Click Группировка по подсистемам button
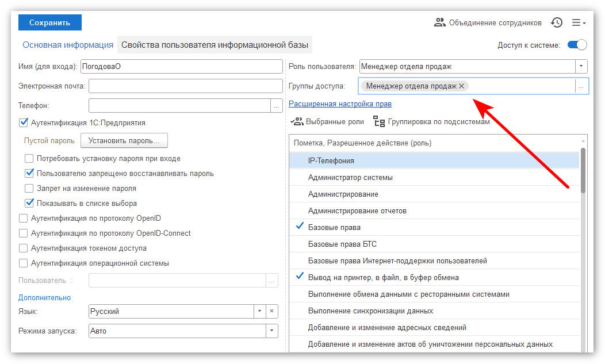The height and width of the screenshot is (364, 605). pos(431,122)
